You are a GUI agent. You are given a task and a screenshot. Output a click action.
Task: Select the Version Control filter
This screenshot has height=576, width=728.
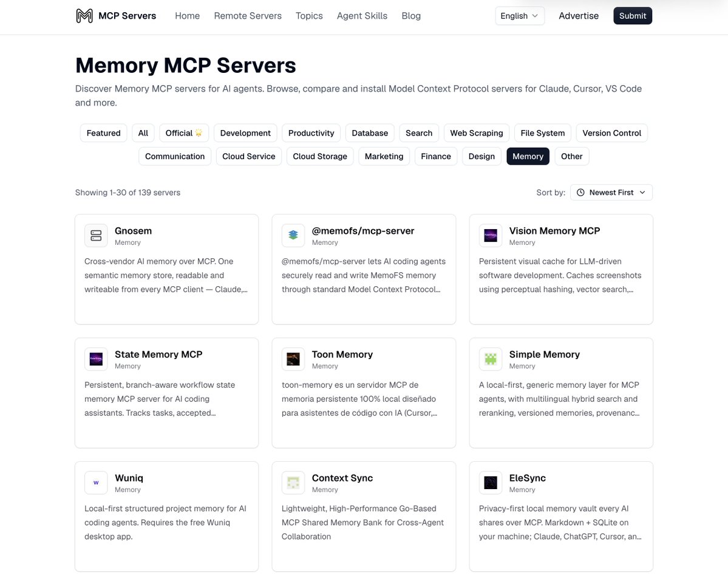[x=611, y=133]
